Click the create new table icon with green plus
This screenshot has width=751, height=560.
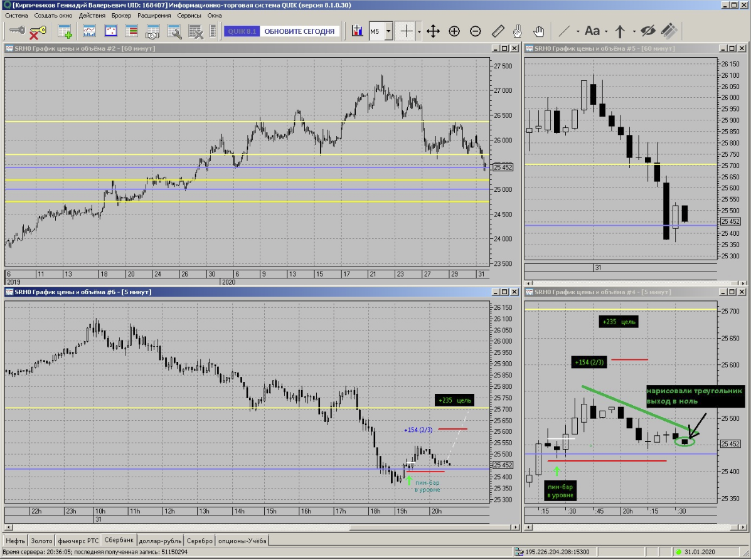[64, 31]
